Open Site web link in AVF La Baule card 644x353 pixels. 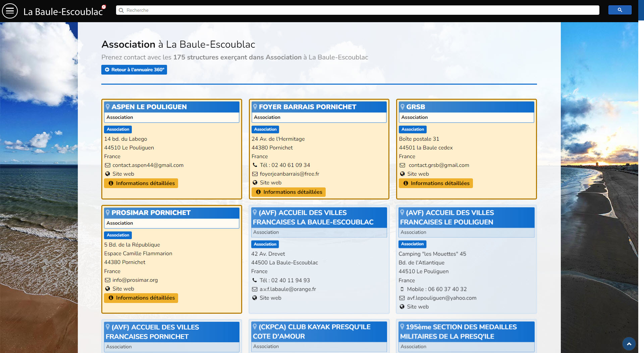coord(270,298)
